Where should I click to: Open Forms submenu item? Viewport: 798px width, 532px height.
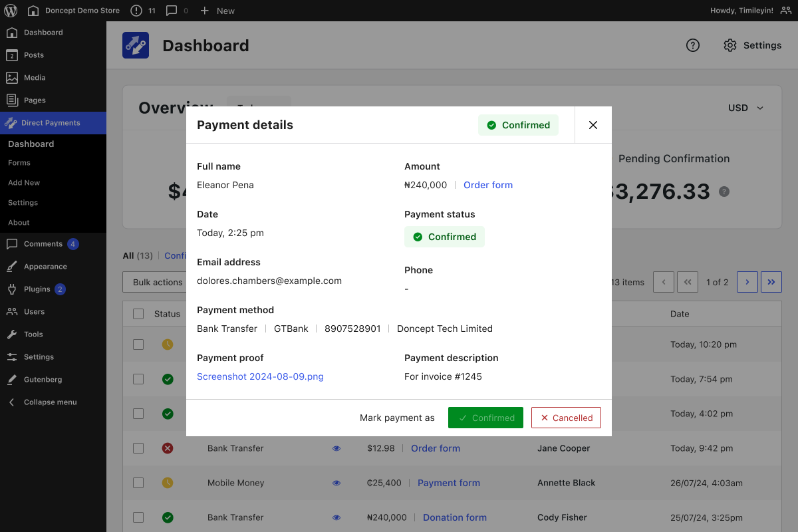[x=19, y=163]
